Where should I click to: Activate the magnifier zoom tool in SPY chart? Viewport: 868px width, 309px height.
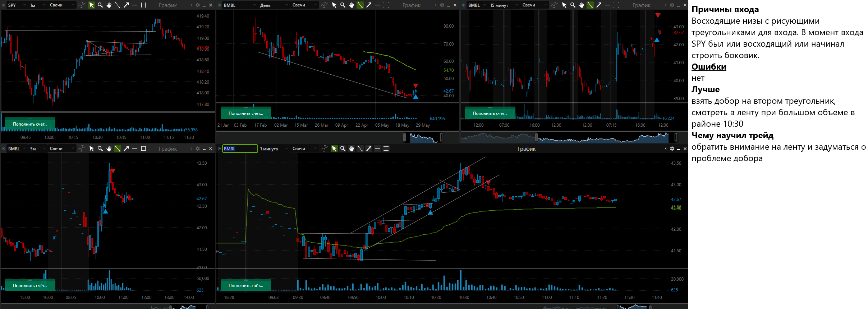[100, 5]
